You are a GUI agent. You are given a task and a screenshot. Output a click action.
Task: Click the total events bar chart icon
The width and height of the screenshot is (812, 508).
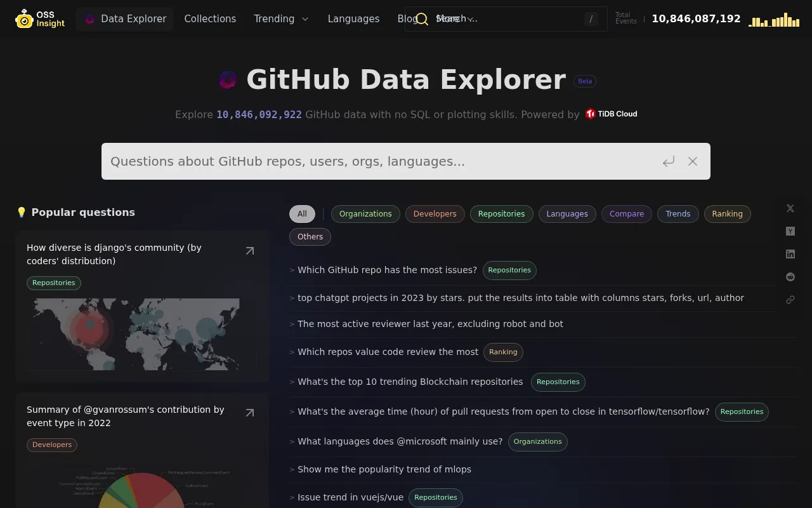click(x=774, y=20)
